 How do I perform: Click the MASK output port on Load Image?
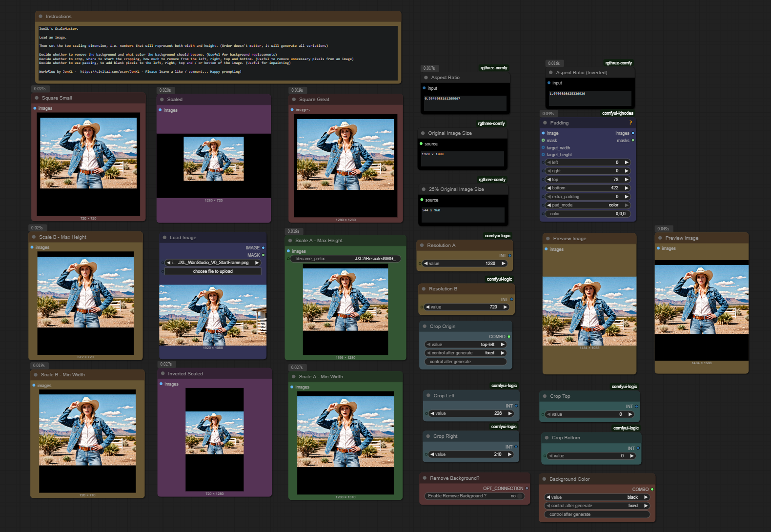coord(264,255)
